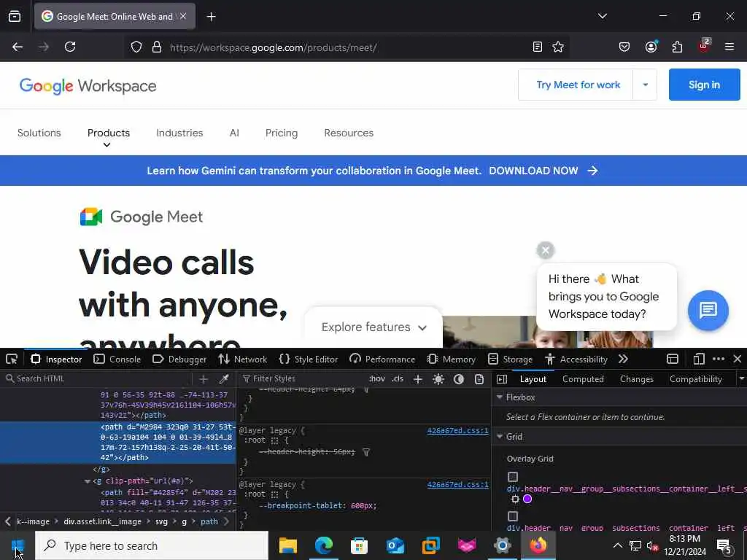747x560 pixels.
Task: Toggle reader view icon
Action: pyautogui.click(x=538, y=47)
